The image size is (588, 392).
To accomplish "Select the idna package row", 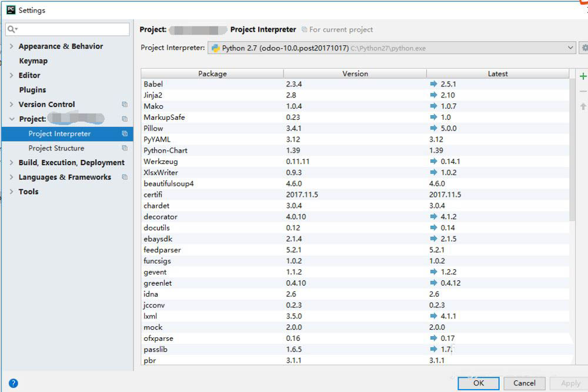I will pos(355,294).
